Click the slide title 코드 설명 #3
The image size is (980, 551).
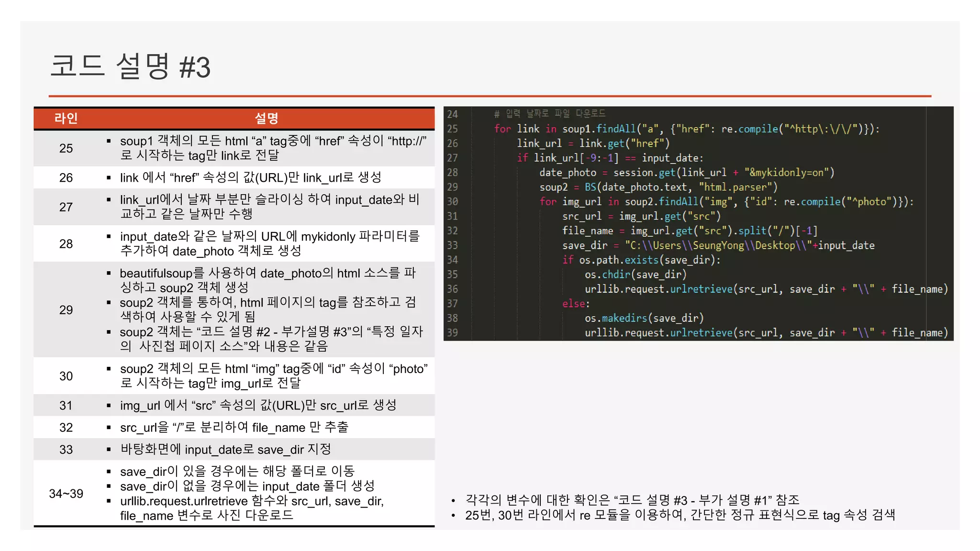[x=130, y=66]
